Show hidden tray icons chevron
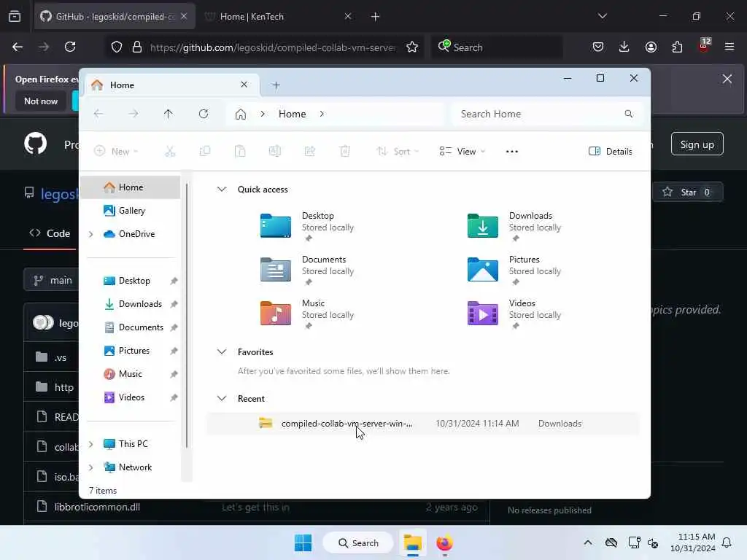 tap(588, 542)
